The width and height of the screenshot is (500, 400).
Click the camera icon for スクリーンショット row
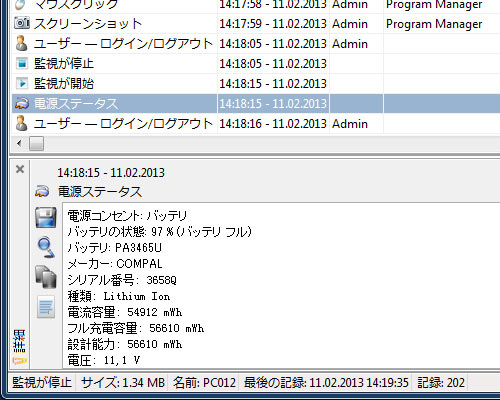(22, 23)
